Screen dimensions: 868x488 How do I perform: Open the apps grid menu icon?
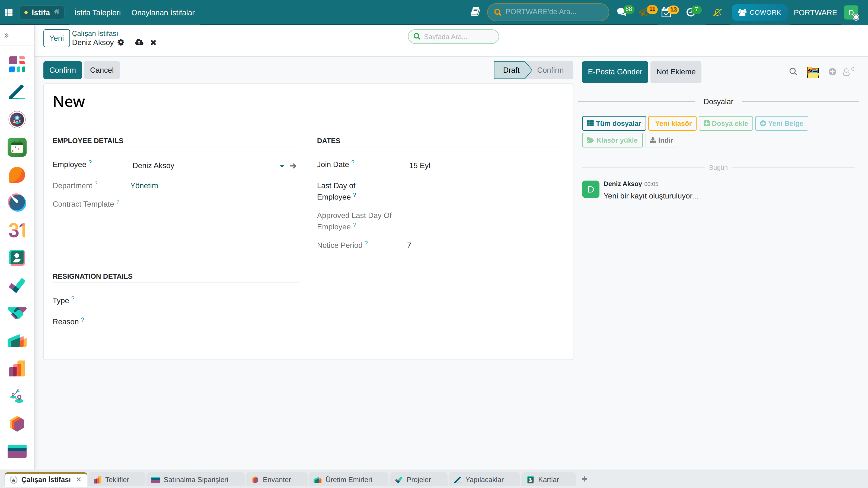(x=9, y=12)
